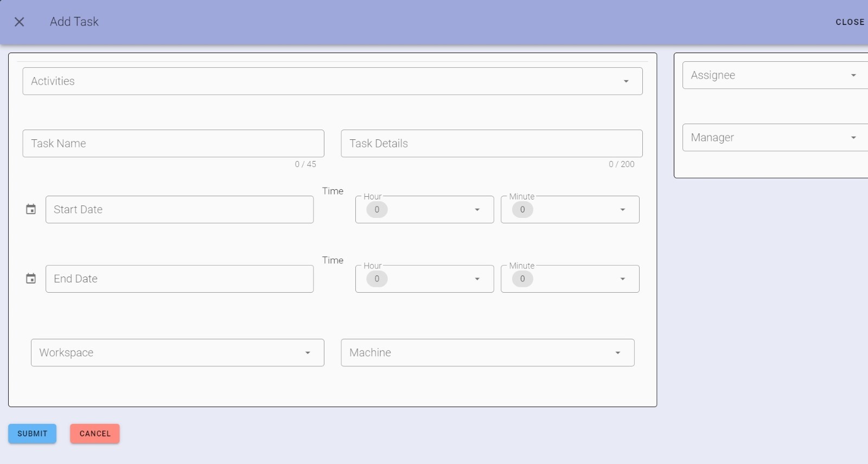
Task: Click the Start Date field
Action: 180,210
